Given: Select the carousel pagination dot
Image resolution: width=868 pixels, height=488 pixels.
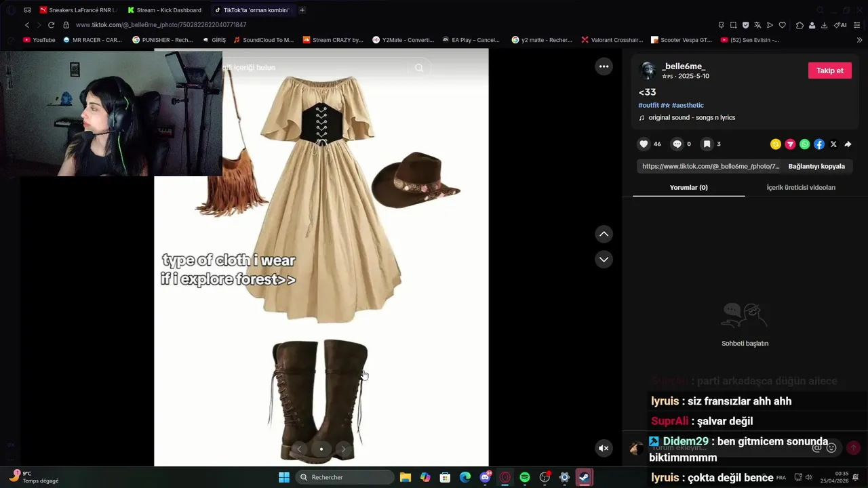Looking at the screenshot, I should 321,449.
